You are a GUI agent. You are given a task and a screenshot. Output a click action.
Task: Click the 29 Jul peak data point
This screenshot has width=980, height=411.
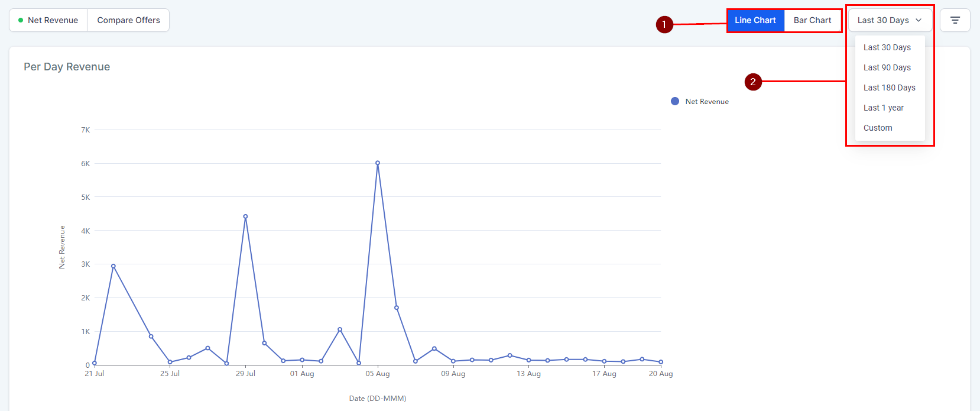[x=245, y=216]
